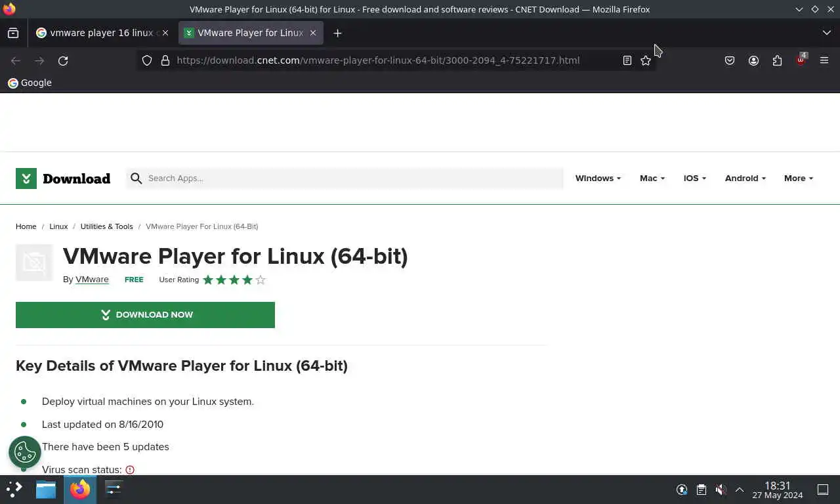Open Google bookmark in toolbar
The height and width of the screenshot is (504, 840).
30,83
